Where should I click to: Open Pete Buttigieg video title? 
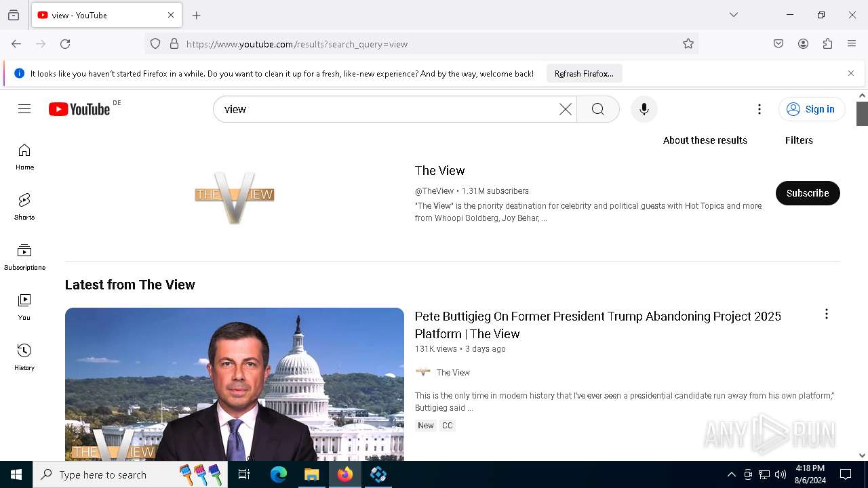click(598, 325)
